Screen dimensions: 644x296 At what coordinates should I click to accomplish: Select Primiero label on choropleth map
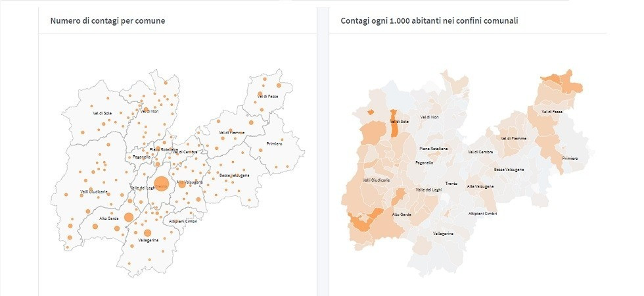pyautogui.click(x=570, y=159)
